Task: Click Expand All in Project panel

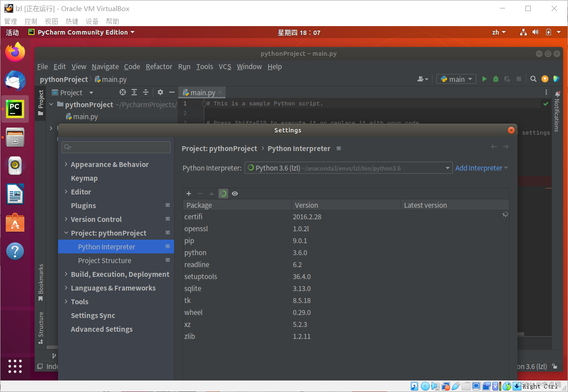Action: [x=134, y=92]
